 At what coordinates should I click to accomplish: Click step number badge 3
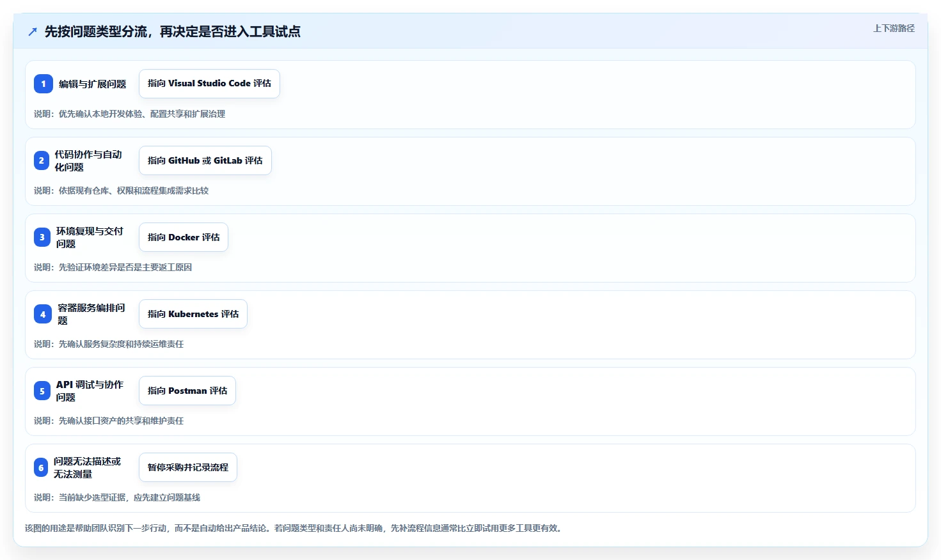[42, 237]
